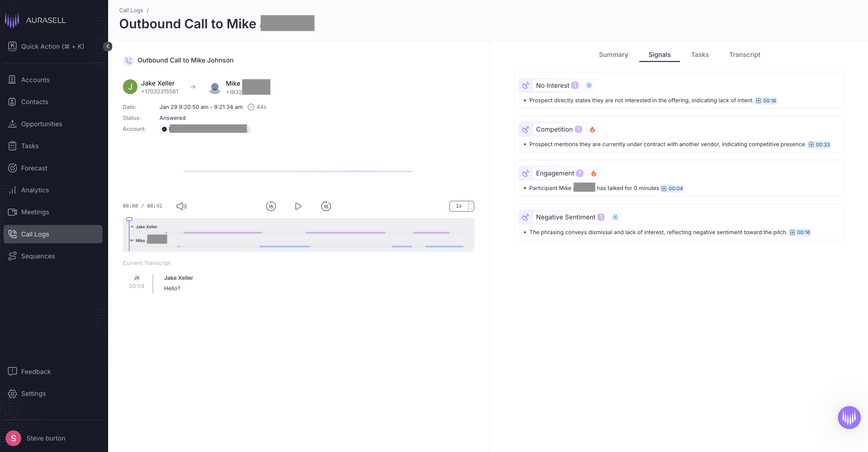Go to Sequences in the sidebar

pos(38,256)
